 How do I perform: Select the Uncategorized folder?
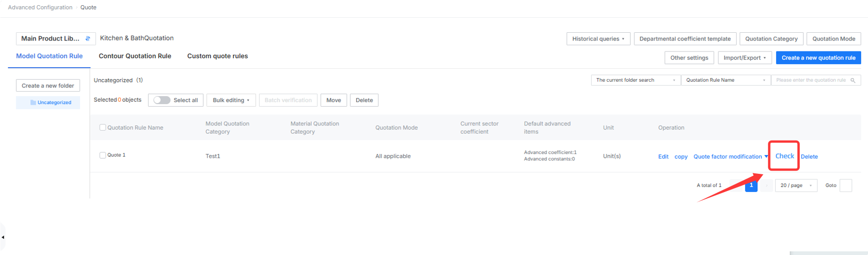(x=48, y=103)
